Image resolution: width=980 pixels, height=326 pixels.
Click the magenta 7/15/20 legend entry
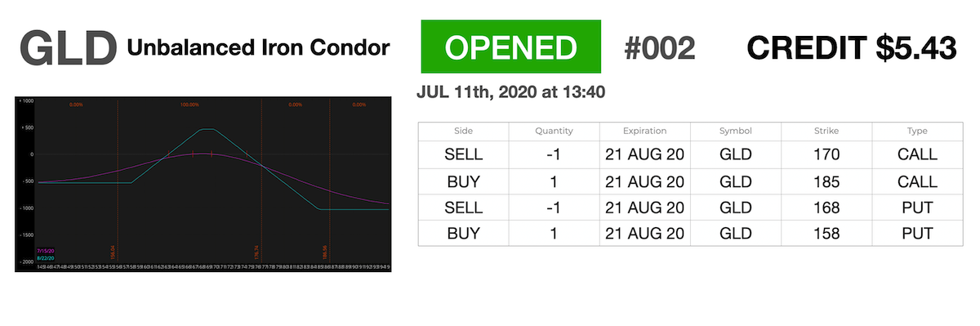[x=47, y=252]
